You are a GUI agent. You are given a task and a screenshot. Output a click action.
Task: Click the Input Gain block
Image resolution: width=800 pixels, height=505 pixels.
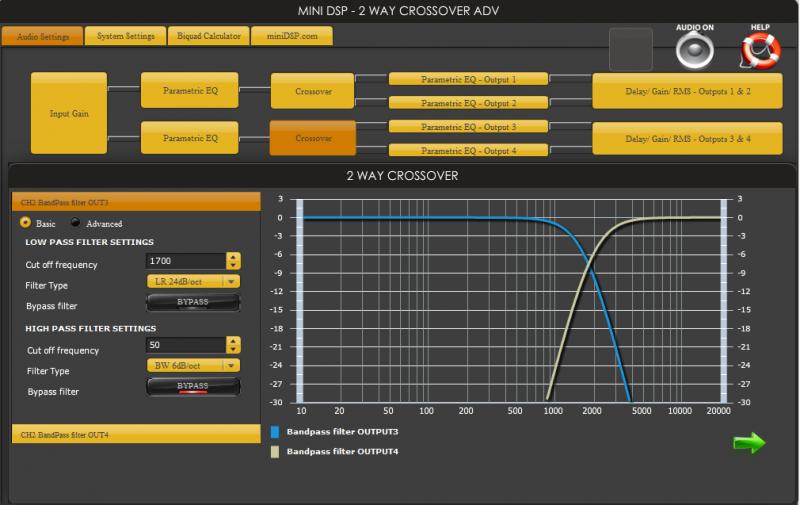click(x=69, y=113)
